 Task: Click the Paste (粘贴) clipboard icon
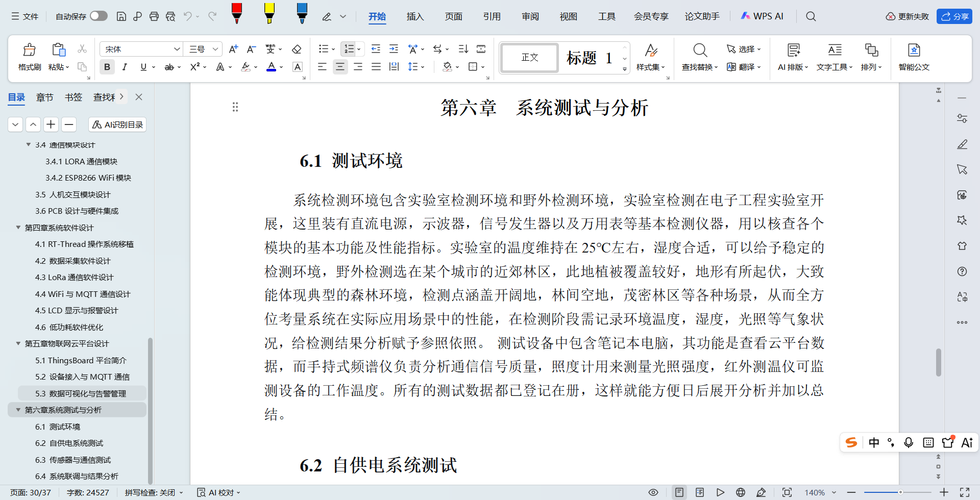[x=59, y=50]
